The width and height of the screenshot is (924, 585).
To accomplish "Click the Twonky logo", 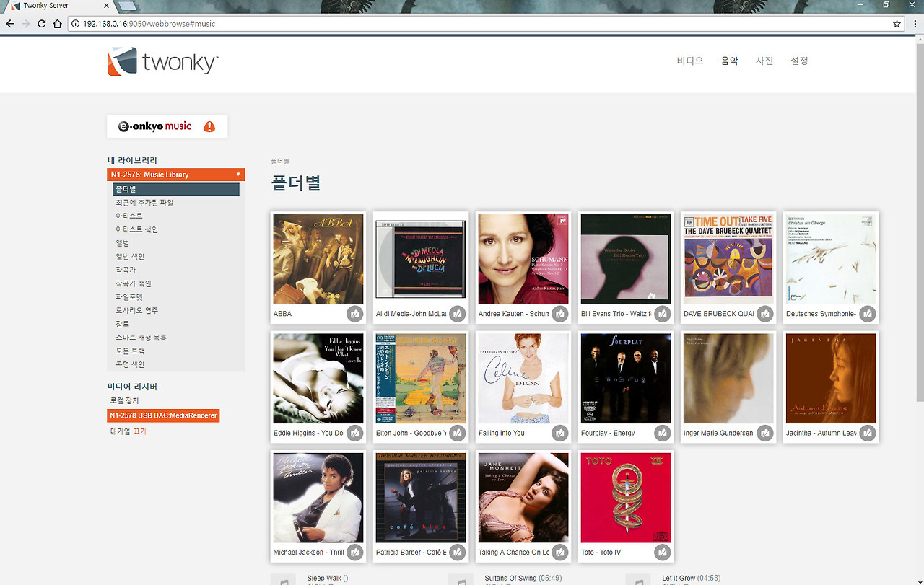I will pos(162,61).
